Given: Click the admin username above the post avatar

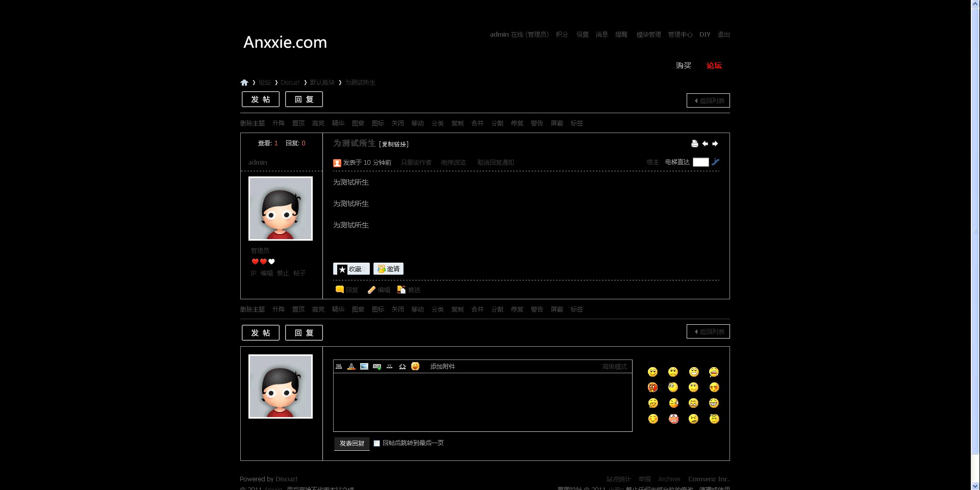Looking at the screenshot, I should pyautogui.click(x=258, y=163).
